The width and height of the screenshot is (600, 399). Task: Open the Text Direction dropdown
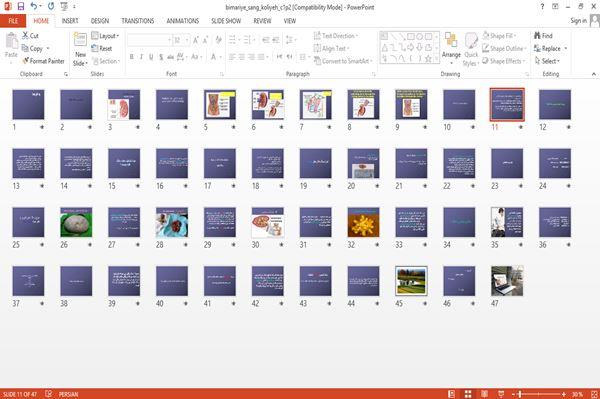[336, 36]
